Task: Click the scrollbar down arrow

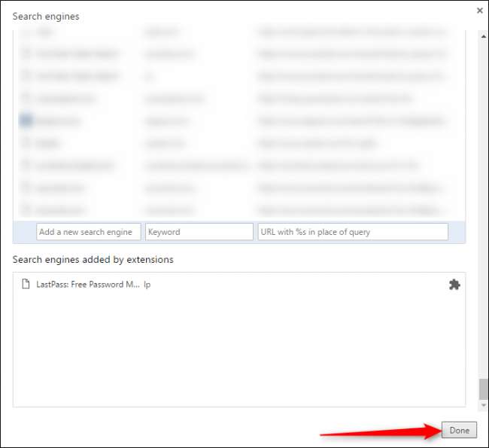Action: pos(484,405)
